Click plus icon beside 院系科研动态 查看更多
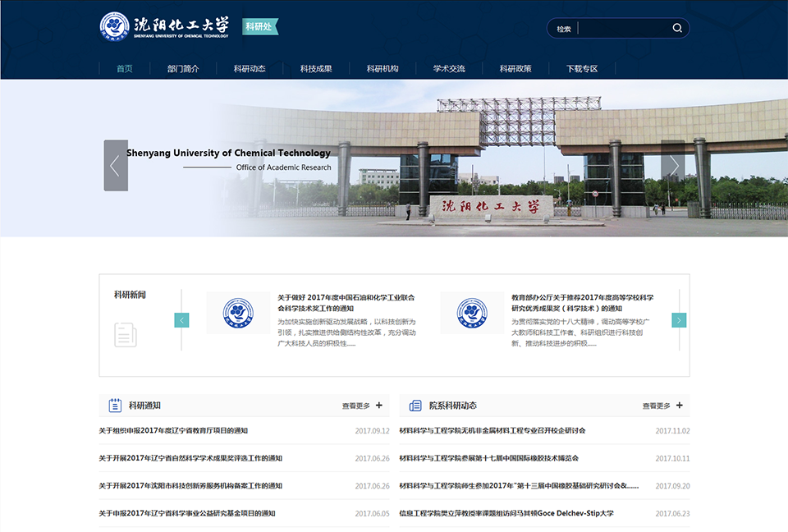Viewport: 788px width, 532px height. [680, 406]
